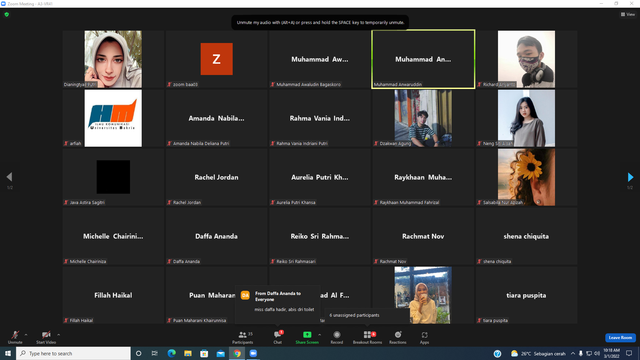This screenshot has height=360, width=640.
Task: Click Raykhaan Muhammad Fahrizal's tile
Action: click(x=423, y=177)
